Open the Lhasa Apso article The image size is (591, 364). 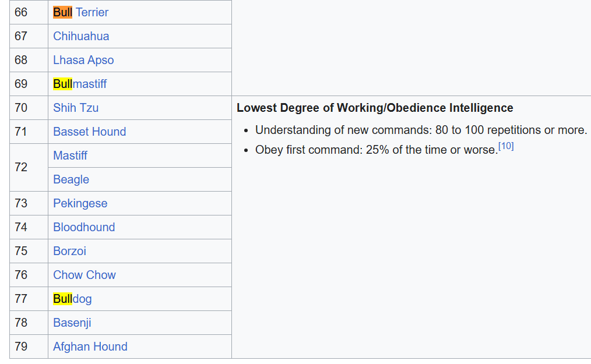83,60
